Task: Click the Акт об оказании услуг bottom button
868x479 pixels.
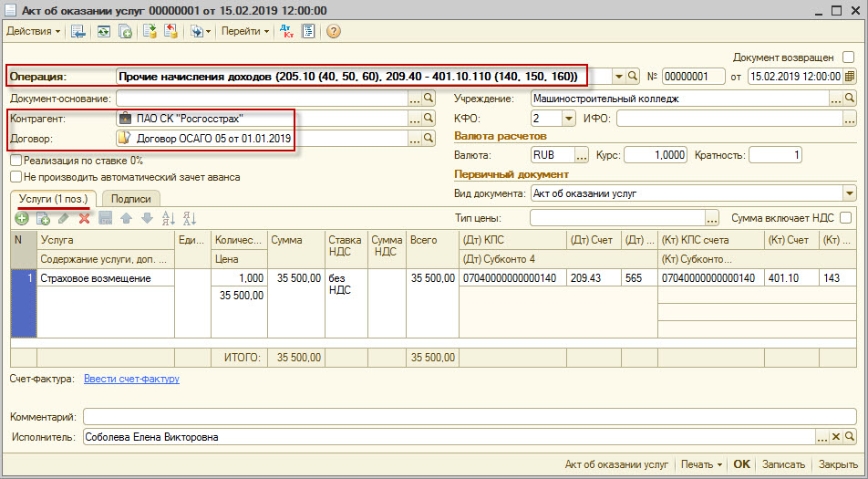Action: (x=616, y=464)
